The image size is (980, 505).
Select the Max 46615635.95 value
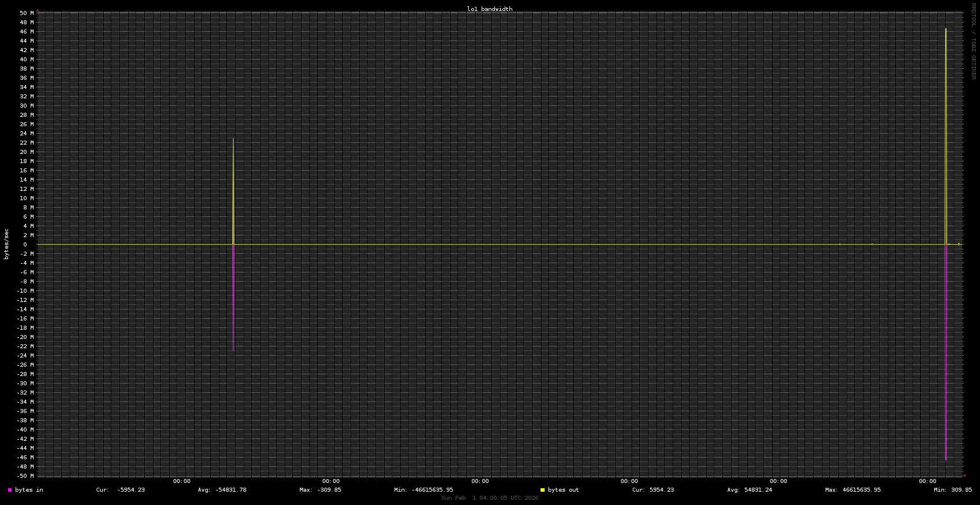(853, 490)
